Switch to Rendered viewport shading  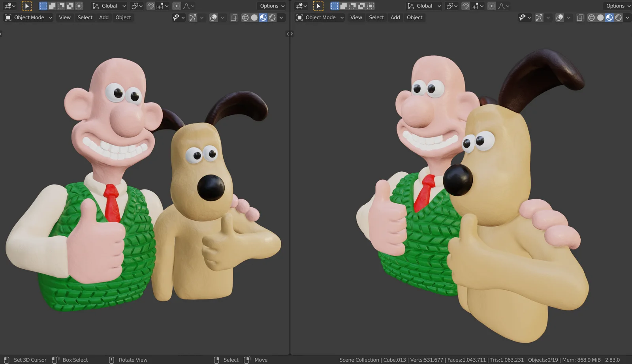point(273,17)
